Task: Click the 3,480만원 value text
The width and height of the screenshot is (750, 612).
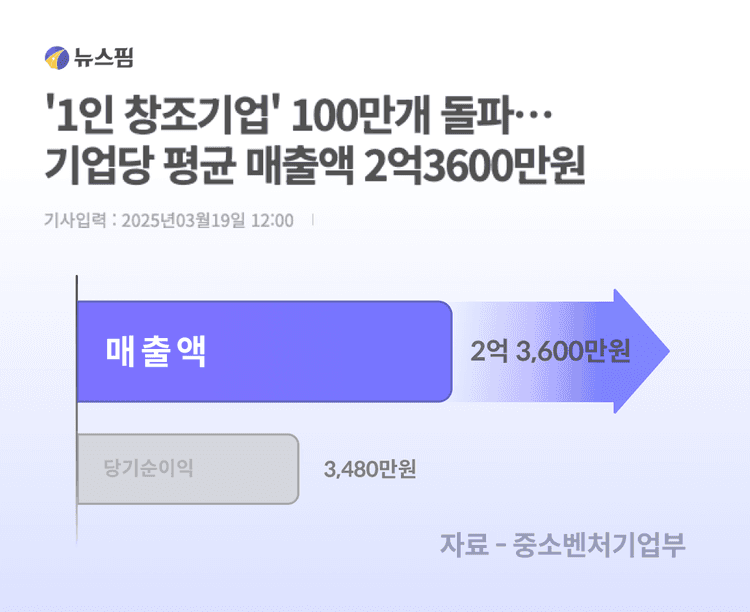Action: click(370, 469)
